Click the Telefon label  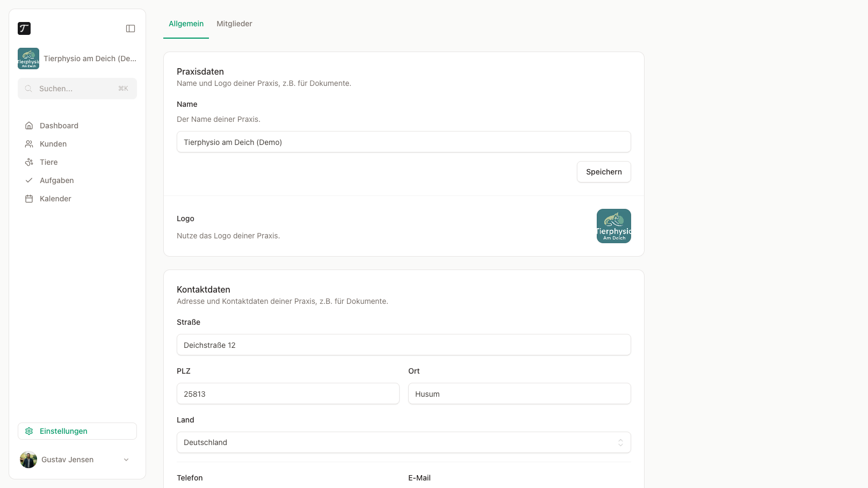click(x=190, y=478)
